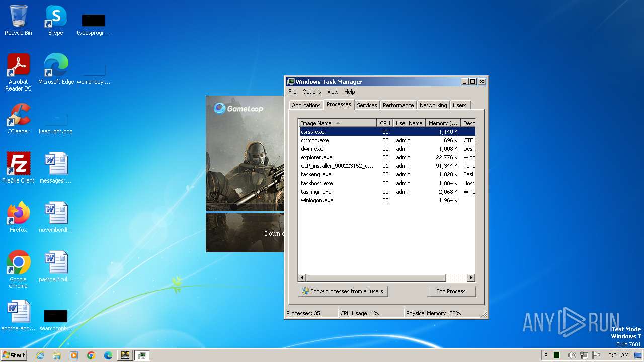Click End Process button
This screenshot has height=362, width=644.
point(451,291)
